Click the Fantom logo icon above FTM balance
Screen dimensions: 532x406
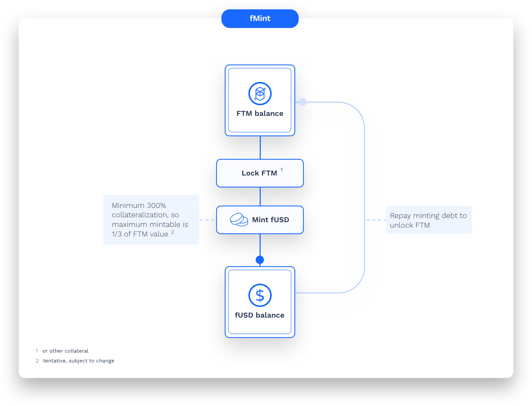point(260,94)
